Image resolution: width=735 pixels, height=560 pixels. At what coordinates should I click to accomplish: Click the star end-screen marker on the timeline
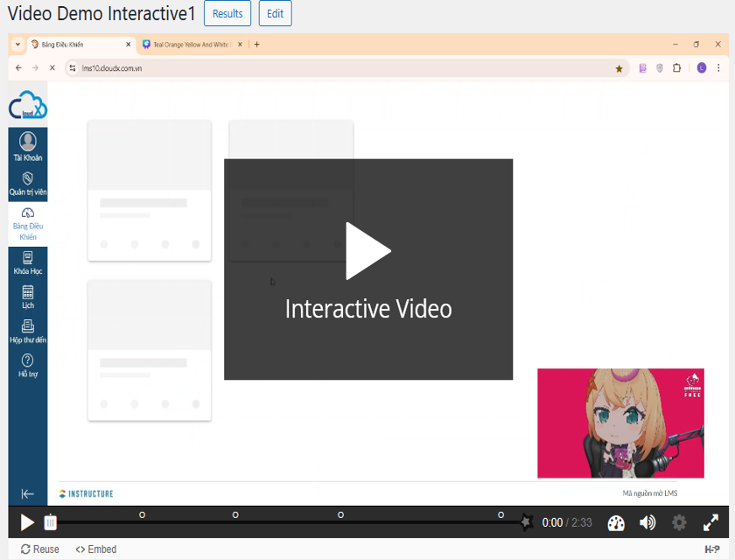coord(526,522)
